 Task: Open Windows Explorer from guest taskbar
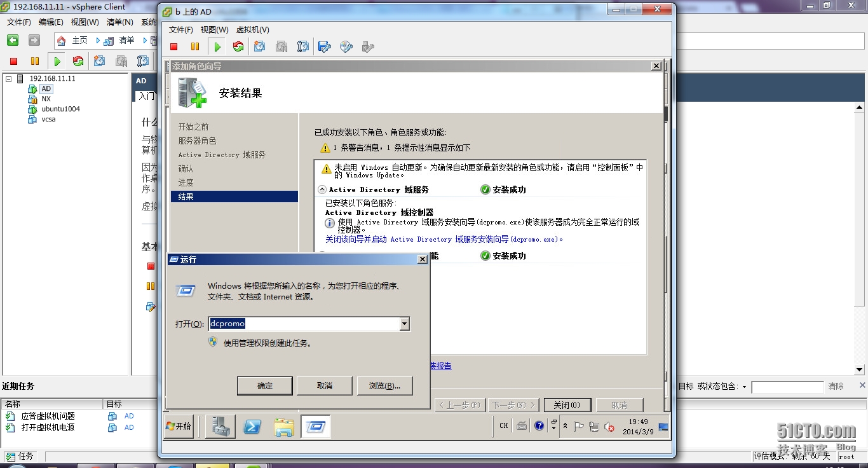pos(283,426)
